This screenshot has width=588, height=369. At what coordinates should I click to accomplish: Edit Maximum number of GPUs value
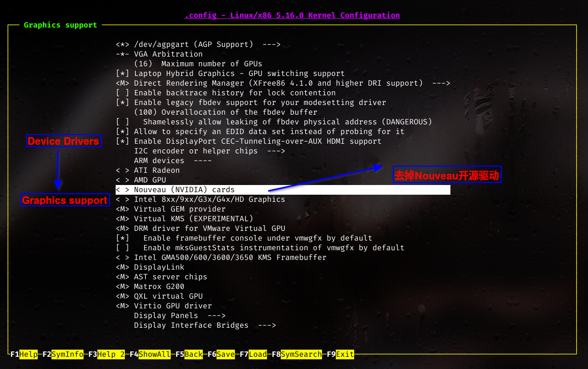198,64
